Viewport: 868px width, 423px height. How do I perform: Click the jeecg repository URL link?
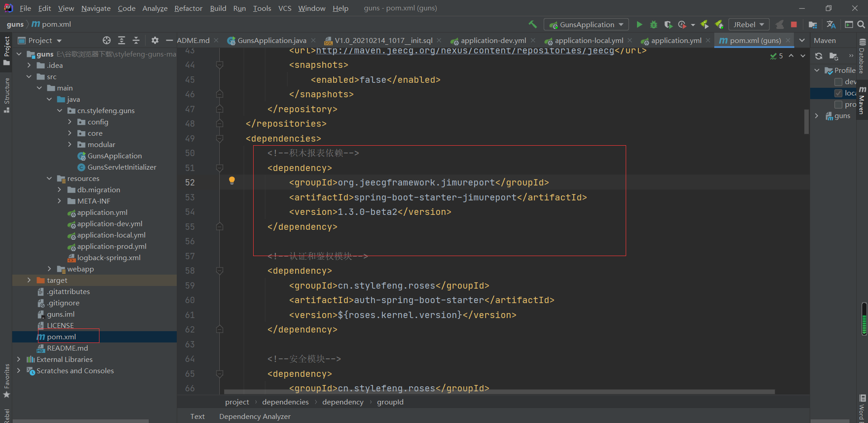pos(465,51)
